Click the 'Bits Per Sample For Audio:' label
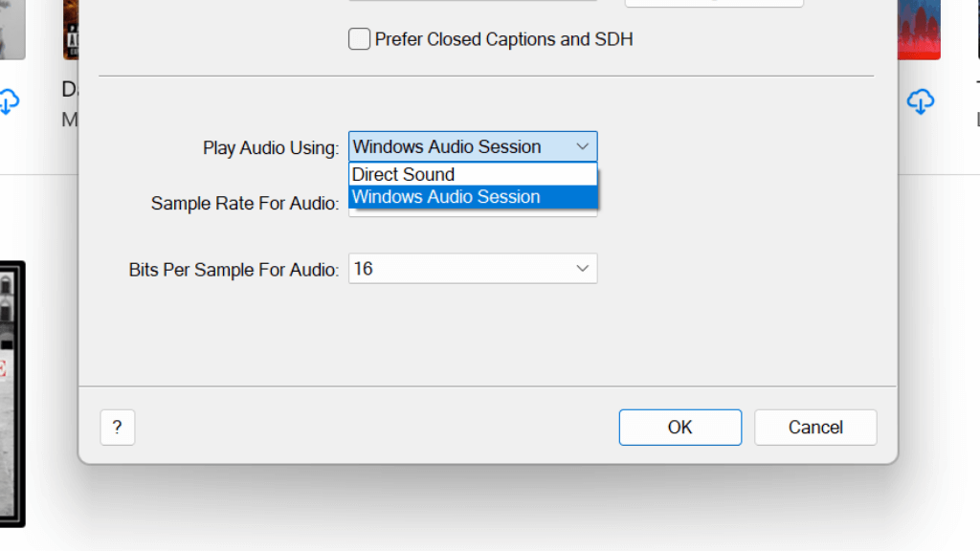Screen dimensions: 980x551 pyautogui.click(x=234, y=271)
